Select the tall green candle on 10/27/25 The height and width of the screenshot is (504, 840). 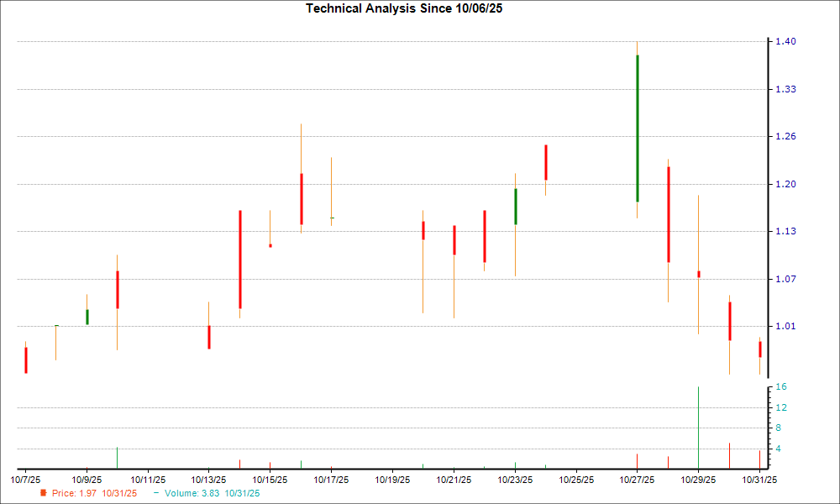pyautogui.click(x=638, y=126)
